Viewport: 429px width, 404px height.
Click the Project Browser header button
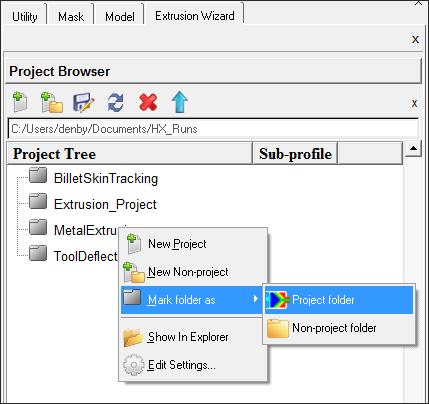click(x=214, y=71)
